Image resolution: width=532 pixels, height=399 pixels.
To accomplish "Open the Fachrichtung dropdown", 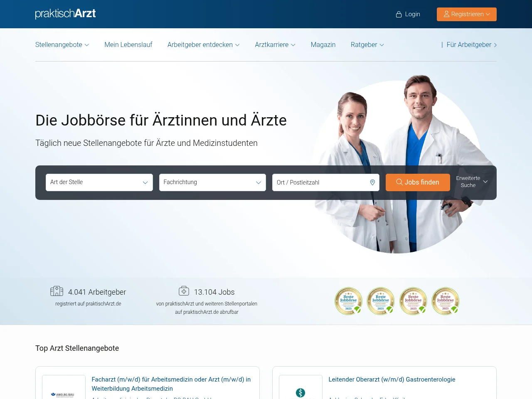I will click(212, 182).
